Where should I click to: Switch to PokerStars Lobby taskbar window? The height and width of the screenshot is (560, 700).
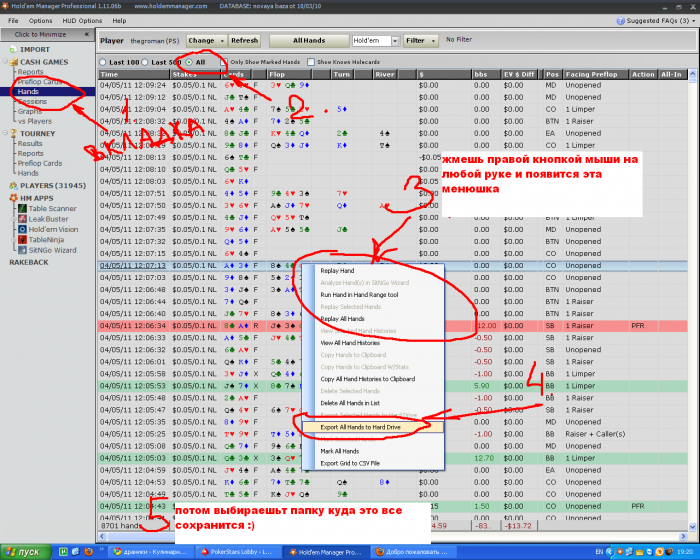(238, 552)
